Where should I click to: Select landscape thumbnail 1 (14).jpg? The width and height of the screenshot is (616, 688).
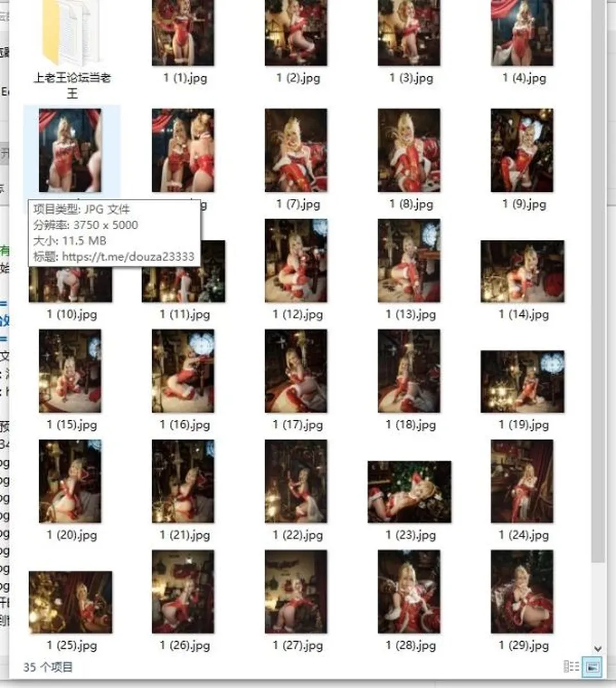[x=522, y=271]
